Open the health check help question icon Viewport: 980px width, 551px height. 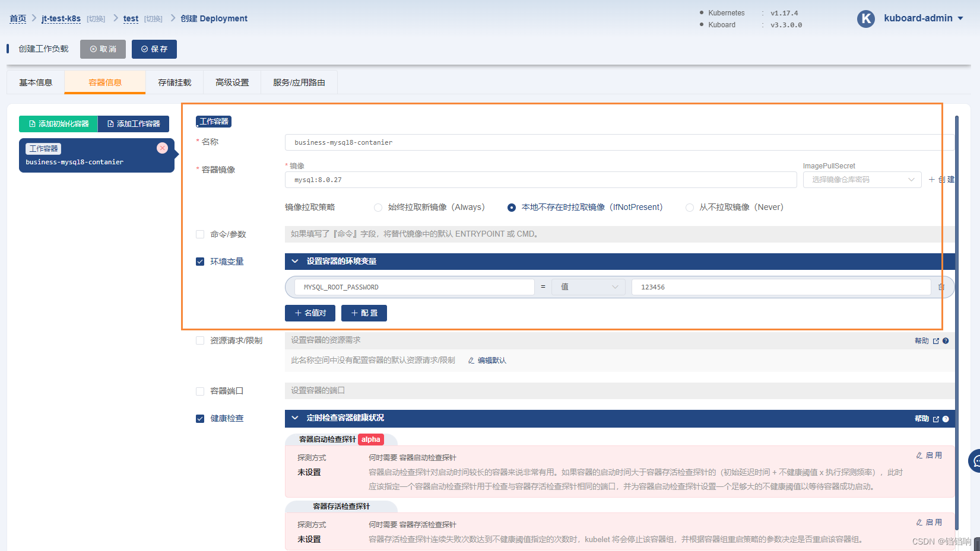coord(946,419)
